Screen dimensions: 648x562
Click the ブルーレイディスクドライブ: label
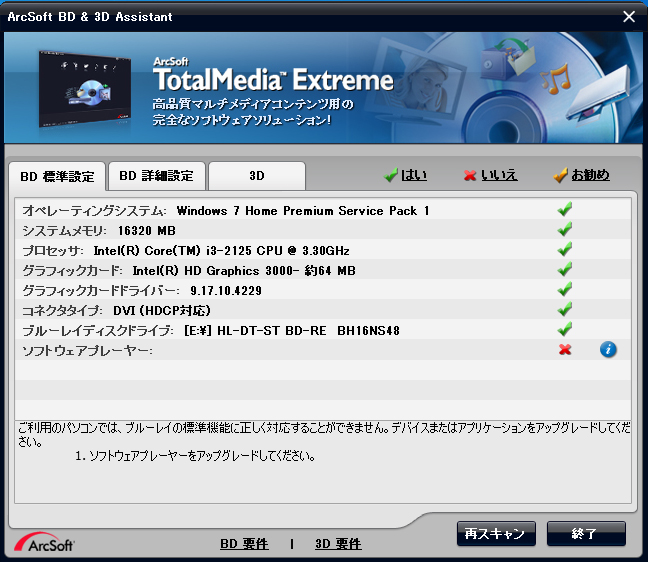pos(98,331)
